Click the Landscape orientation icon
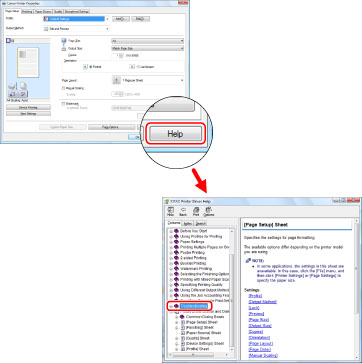Viewport: 362px width, 363px height. pos(131,67)
